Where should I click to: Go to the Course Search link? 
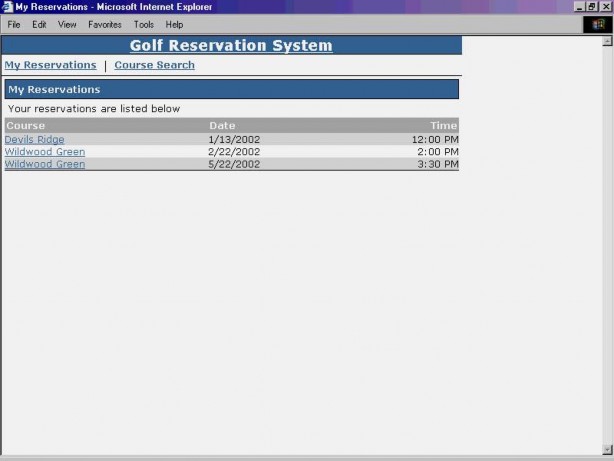(155, 65)
